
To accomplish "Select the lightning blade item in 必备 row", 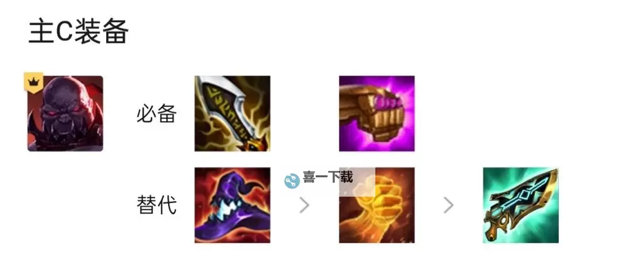I will coord(232,114).
